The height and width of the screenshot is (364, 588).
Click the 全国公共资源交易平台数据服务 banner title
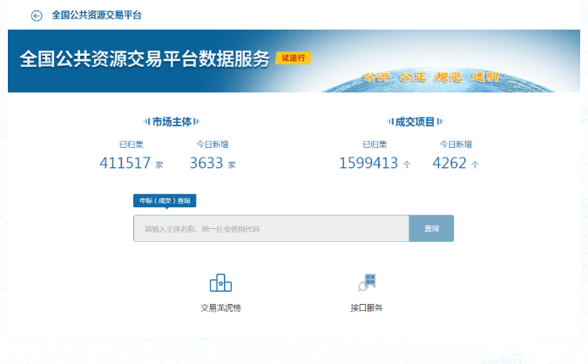pos(145,61)
